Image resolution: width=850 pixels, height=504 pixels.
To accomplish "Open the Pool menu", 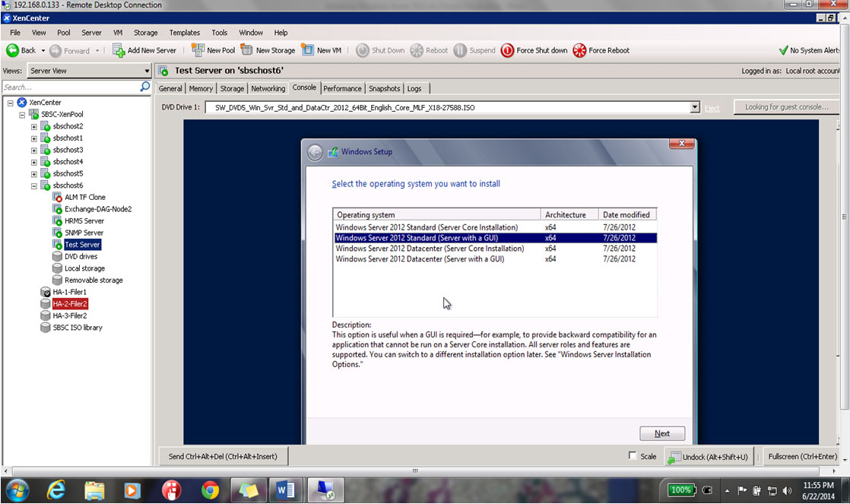I will click(64, 33).
